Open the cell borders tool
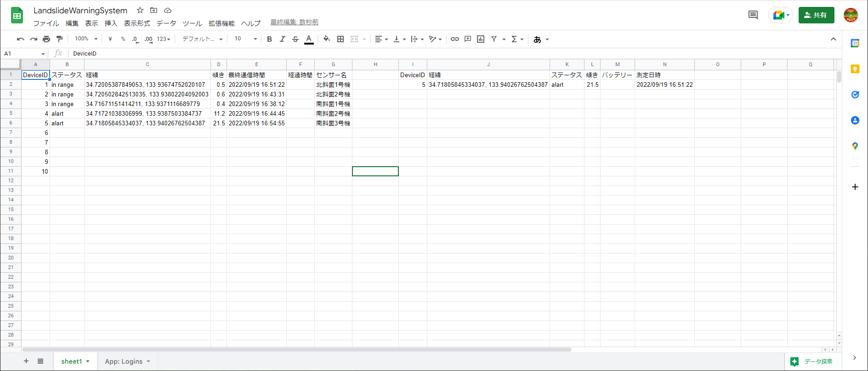 pos(340,39)
